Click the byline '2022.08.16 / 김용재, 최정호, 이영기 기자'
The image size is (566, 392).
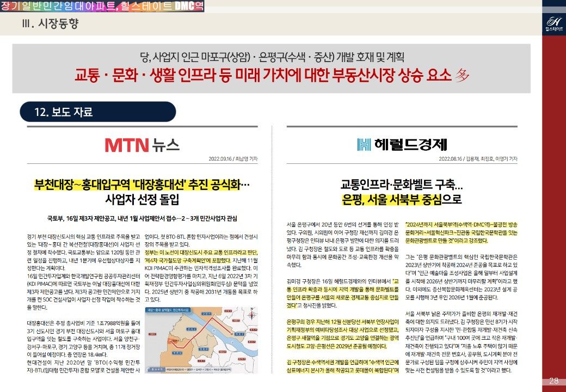[478, 159]
